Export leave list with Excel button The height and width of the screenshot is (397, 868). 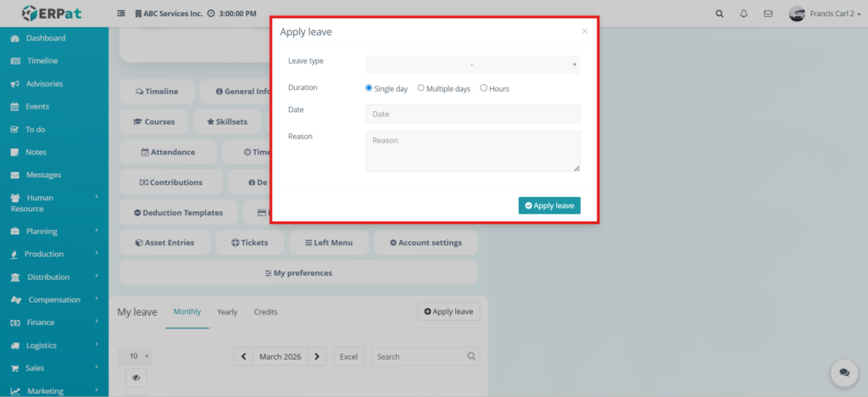[x=348, y=356]
